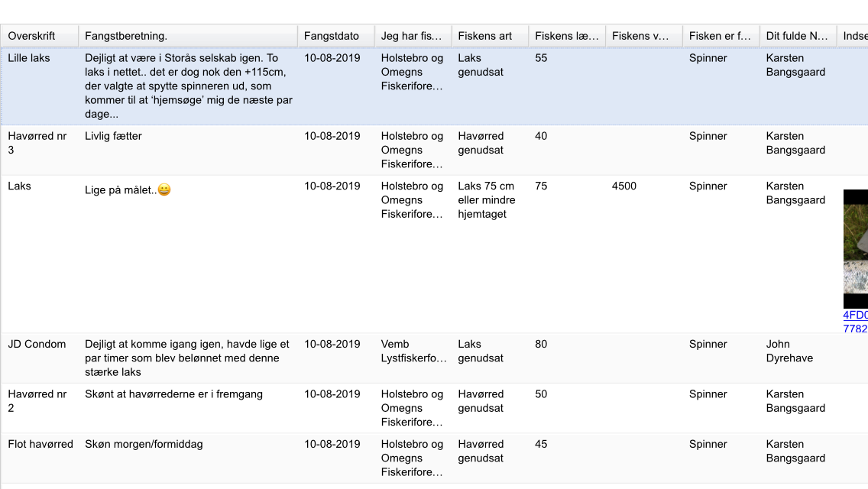Select the 'Havørred nr 2' title cell

pyautogui.click(x=37, y=401)
